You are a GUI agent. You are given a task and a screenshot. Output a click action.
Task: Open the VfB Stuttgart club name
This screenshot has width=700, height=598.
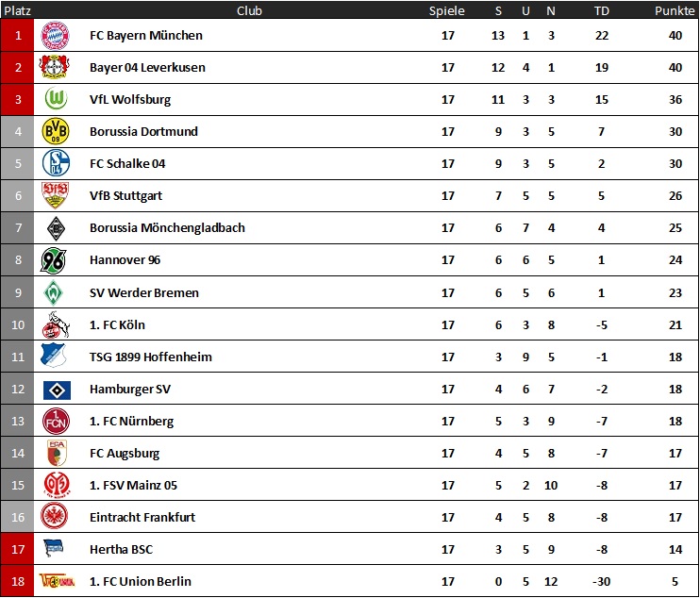click(x=125, y=196)
